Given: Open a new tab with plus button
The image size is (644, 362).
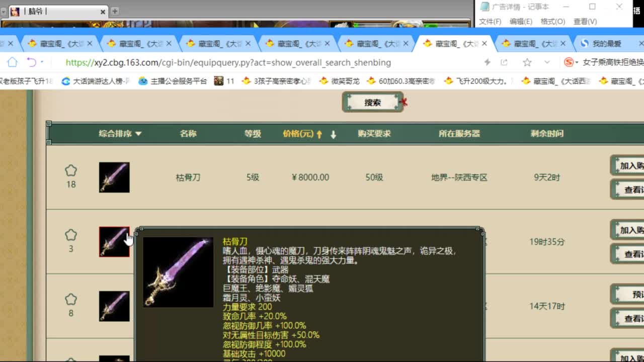Looking at the screenshot, I should (x=114, y=11).
